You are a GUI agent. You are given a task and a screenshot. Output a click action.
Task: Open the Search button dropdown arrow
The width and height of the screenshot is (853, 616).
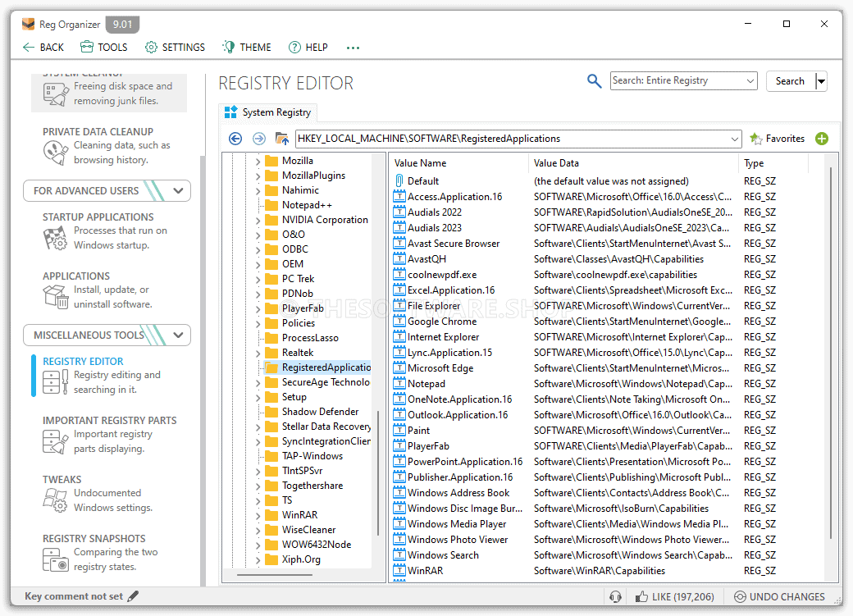click(x=822, y=81)
